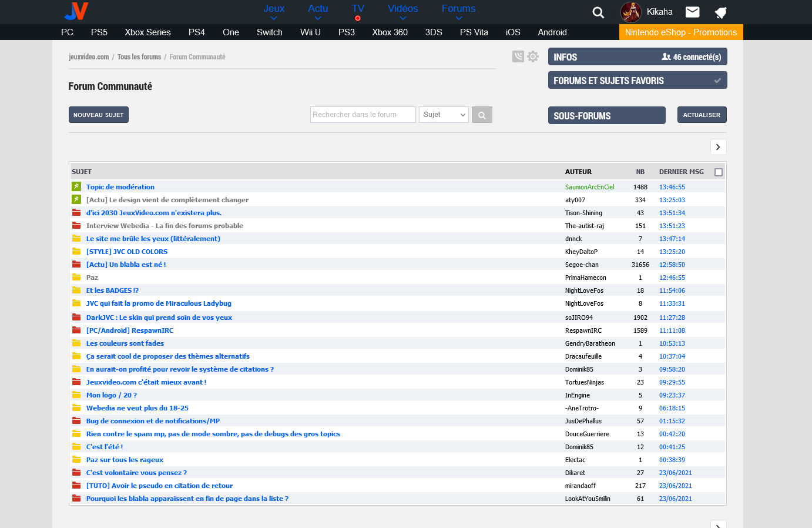Open topic Ça serait cool de proposer des thèmes
The height and width of the screenshot is (528, 812).
click(x=168, y=356)
